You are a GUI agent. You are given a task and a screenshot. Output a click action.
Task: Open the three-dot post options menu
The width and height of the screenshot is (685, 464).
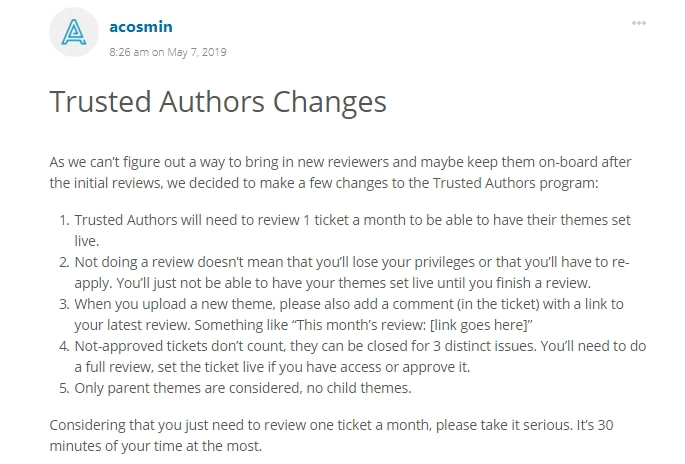coord(639,23)
